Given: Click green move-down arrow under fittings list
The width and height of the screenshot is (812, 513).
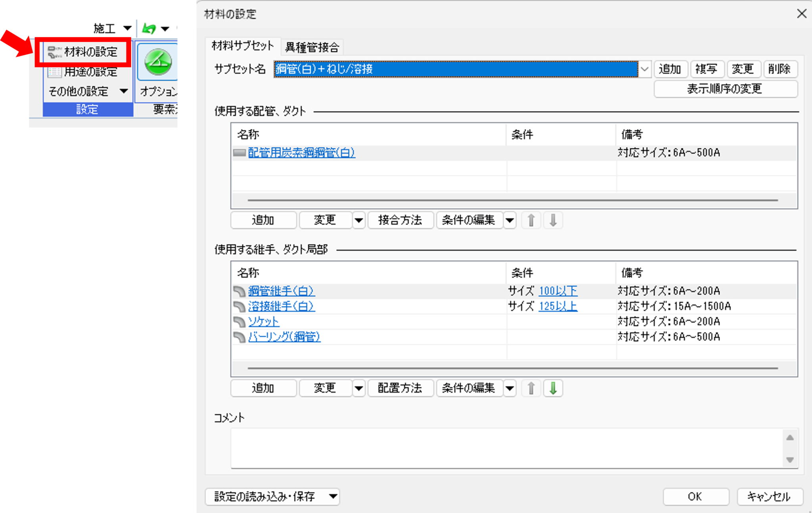Looking at the screenshot, I should click(x=553, y=388).
